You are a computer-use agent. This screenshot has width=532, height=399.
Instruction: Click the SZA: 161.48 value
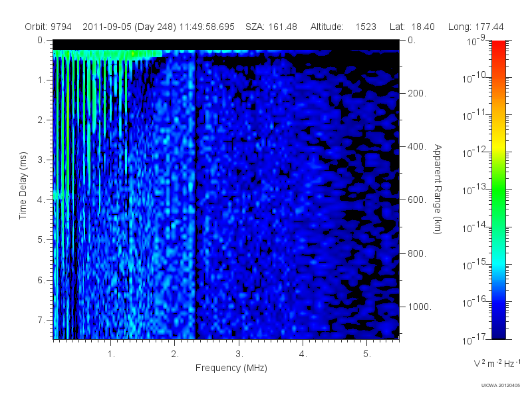271,27
